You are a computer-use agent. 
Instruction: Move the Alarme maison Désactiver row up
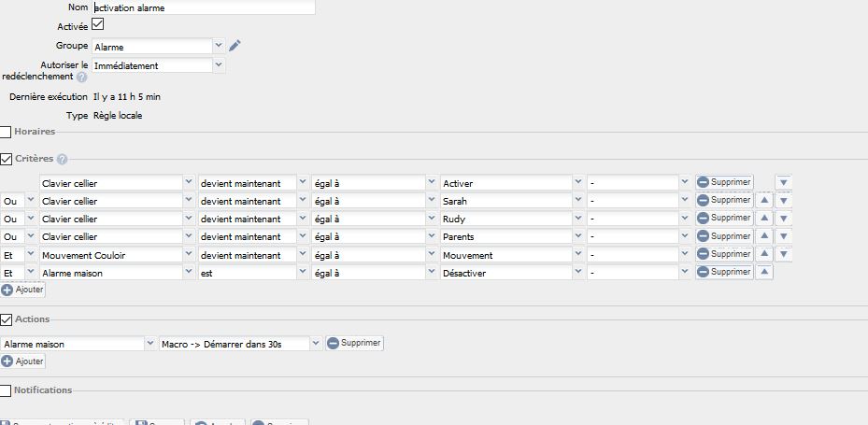763,273
